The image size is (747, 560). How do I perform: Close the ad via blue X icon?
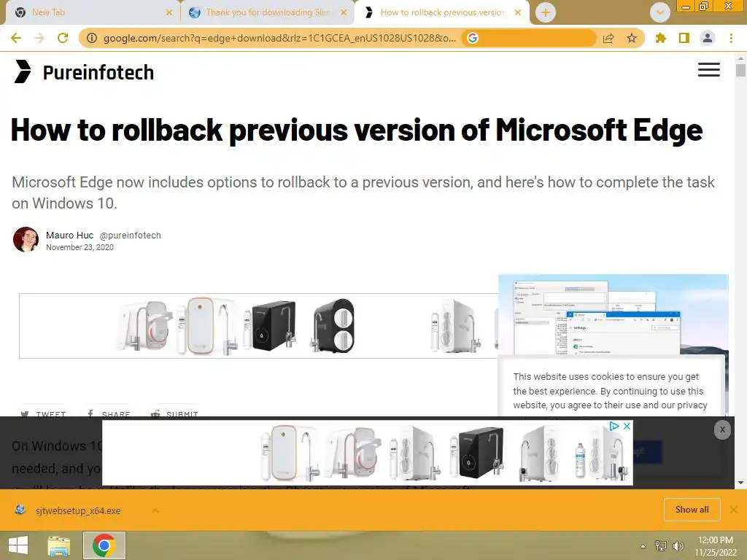pos(627,426)
